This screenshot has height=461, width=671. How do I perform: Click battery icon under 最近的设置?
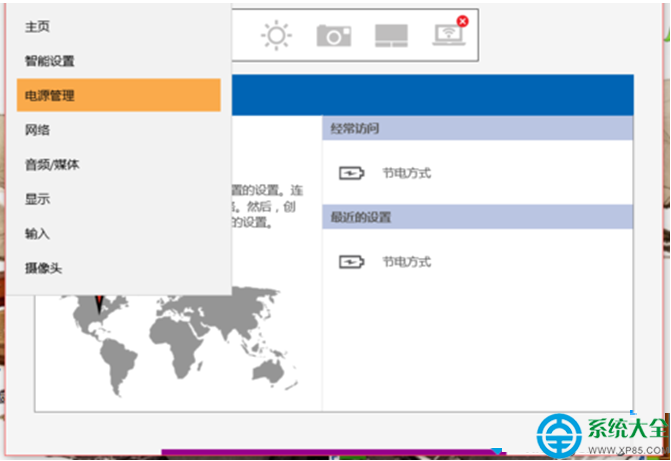(x=351, y=262)
